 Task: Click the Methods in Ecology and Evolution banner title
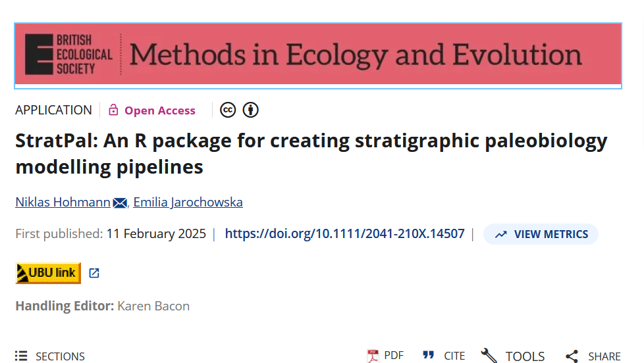[356, 55]
